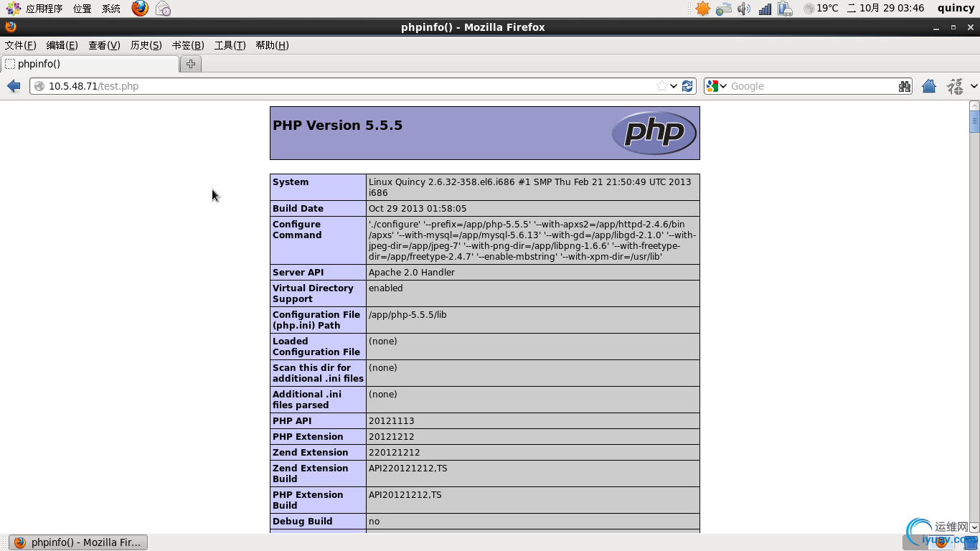This screenshot has width=980, height=551.
Task: Click the 'PHP Extension Build' label
Action: tap(308, 500)
